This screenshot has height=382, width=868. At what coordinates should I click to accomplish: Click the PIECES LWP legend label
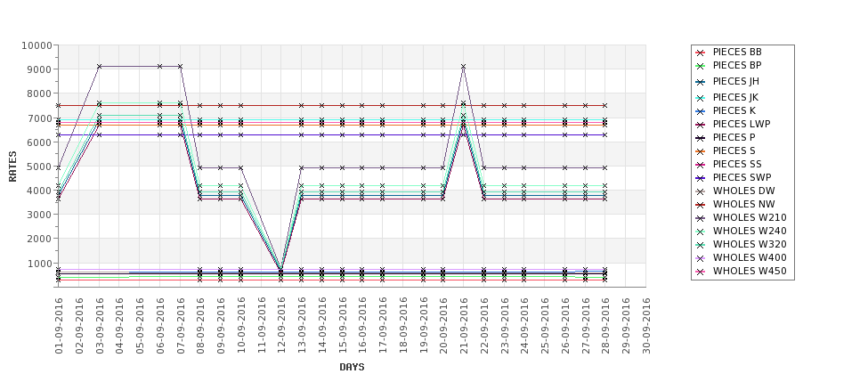[x=742, y=124]
